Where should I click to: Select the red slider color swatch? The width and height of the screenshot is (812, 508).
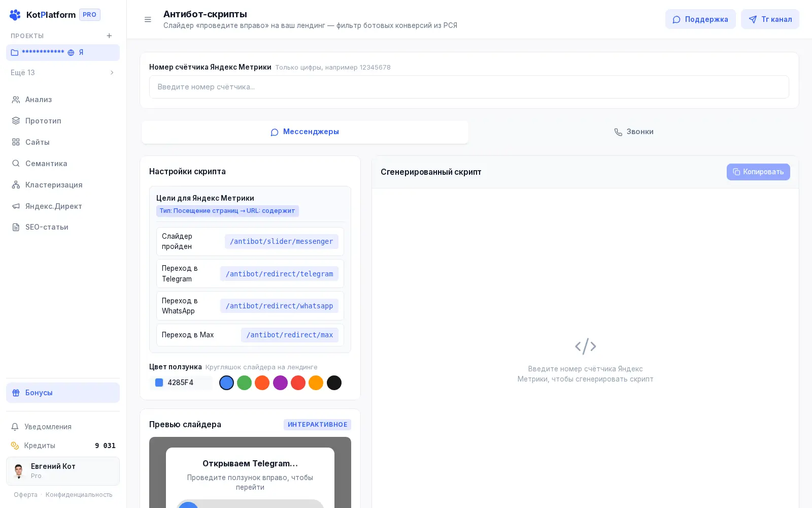click(x=298, y=383)
